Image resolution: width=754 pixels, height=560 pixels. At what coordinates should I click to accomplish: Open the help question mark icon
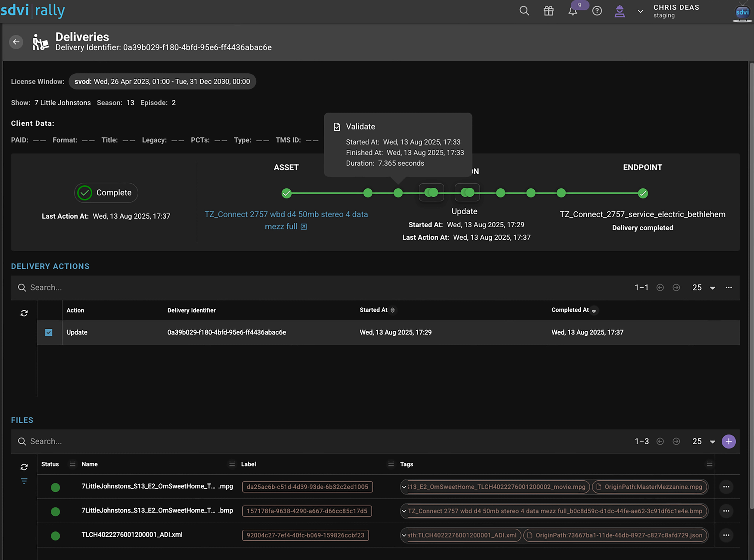(x=597, y=11)
